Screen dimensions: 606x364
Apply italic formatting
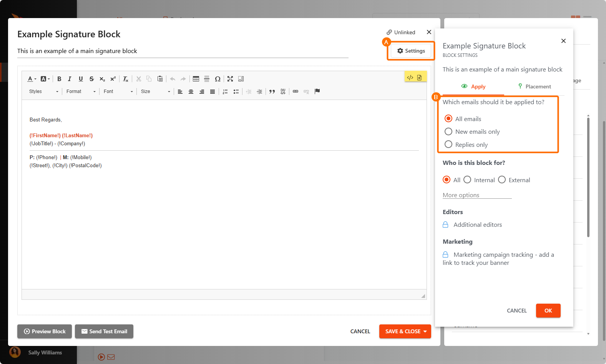(70, 79)
